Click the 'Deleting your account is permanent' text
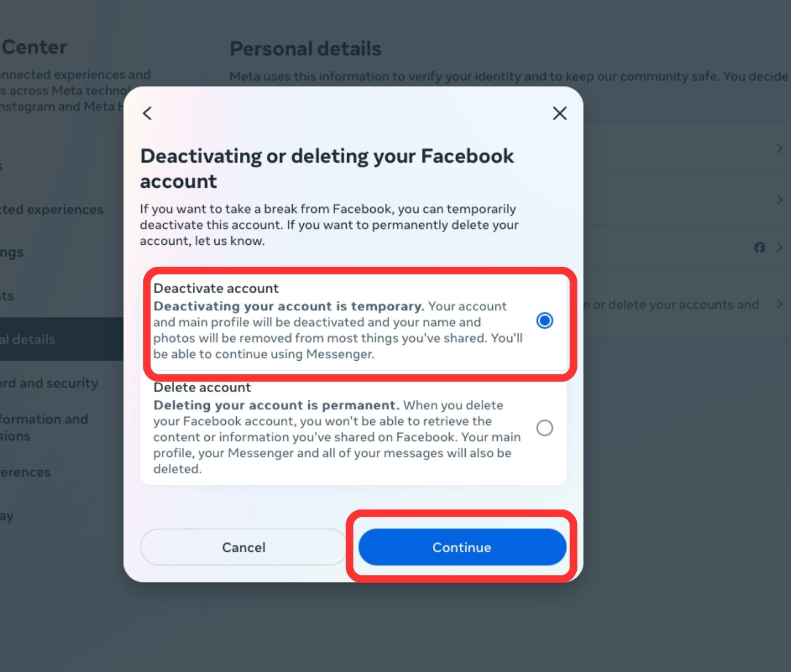 pyautogui.click(x=275, y=406)
